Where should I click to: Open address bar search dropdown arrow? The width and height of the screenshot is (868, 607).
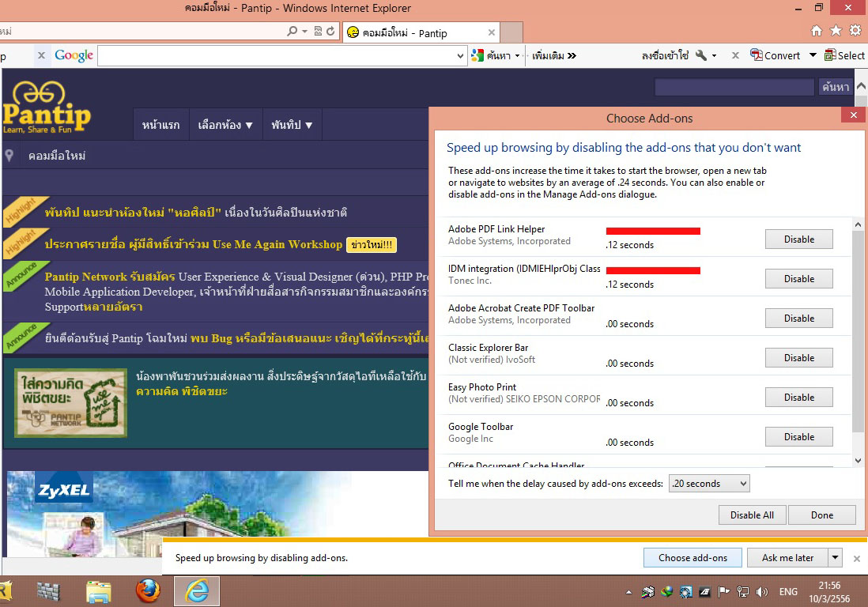304,32
